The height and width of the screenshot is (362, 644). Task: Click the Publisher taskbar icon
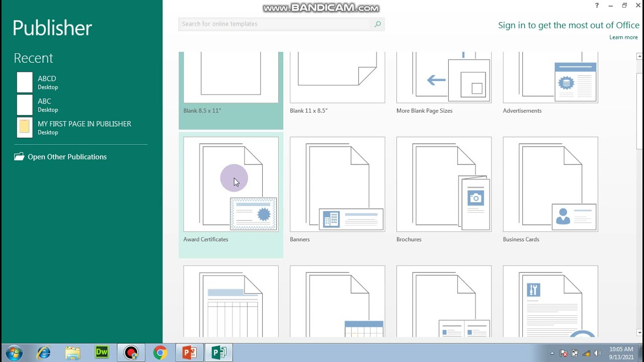[x=218, y=353]
